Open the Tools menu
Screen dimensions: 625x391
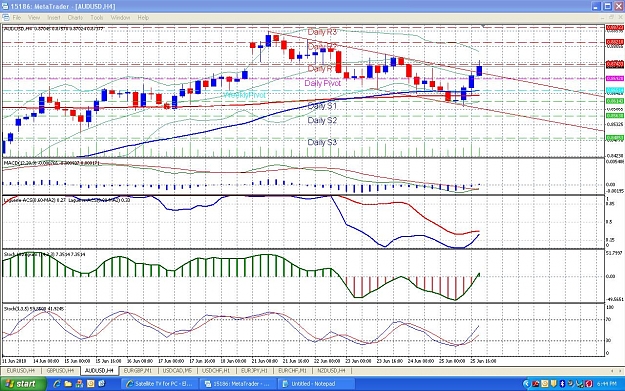[x=96, y=18]
